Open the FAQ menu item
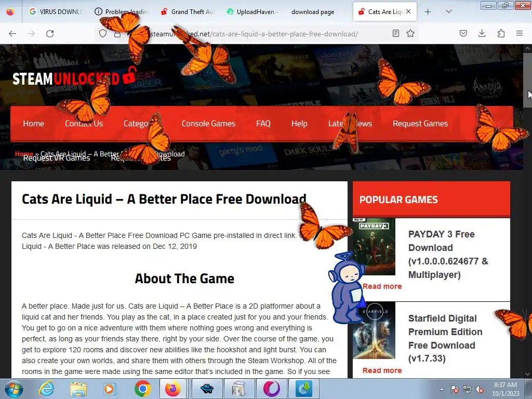 (x=263, y=124)
